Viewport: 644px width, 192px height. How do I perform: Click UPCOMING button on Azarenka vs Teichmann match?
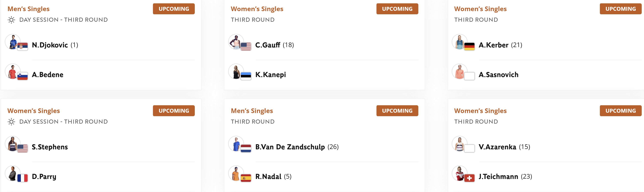point(621,111)
